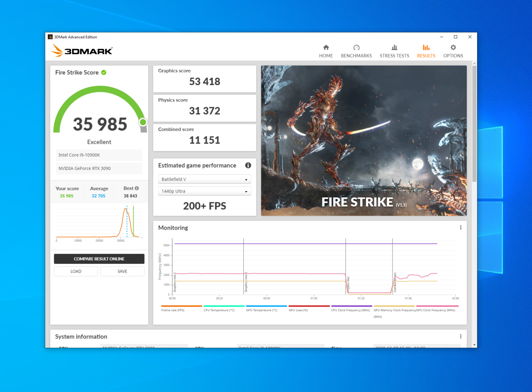Toggle the Frame rate (FPS) legend

[181, 309]
